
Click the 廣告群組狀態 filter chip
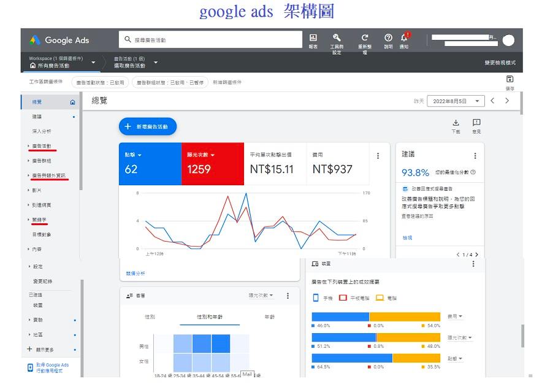pos(170,82)
